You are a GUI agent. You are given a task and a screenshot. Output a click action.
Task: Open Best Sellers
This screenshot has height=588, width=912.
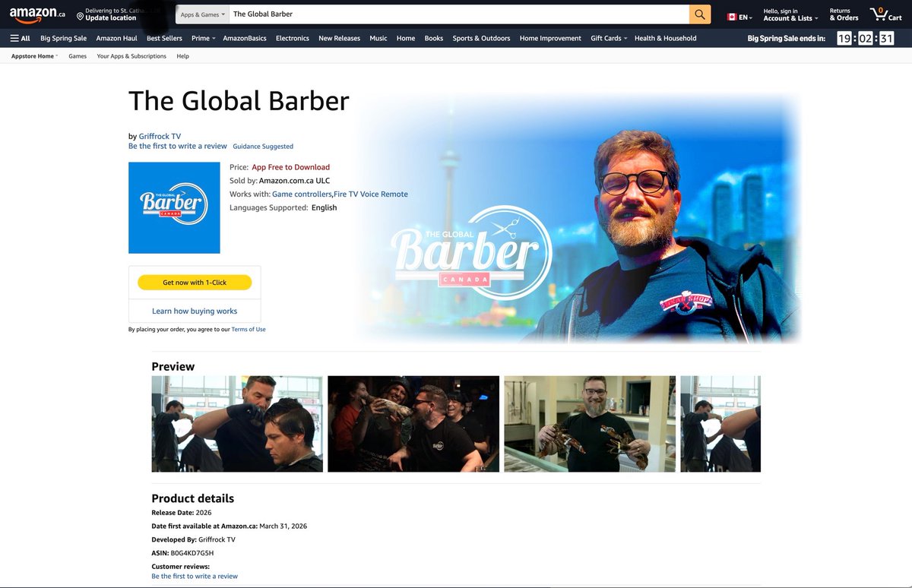coord(164,38)
